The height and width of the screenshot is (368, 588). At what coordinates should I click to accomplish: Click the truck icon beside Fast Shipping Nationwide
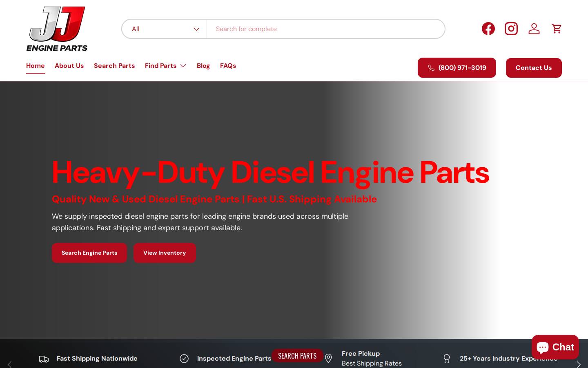click(44, 359)
